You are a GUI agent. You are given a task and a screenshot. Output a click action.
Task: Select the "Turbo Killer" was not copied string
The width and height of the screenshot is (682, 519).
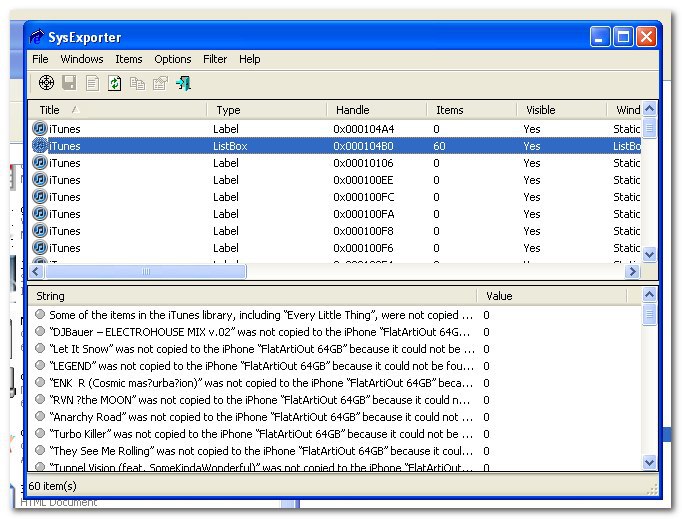point(261,434)
